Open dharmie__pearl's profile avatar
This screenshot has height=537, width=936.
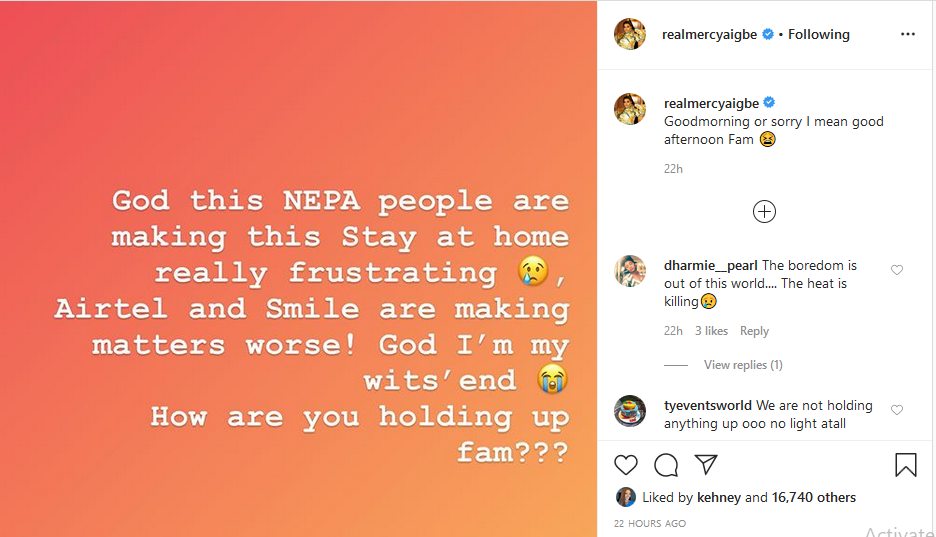630,272
